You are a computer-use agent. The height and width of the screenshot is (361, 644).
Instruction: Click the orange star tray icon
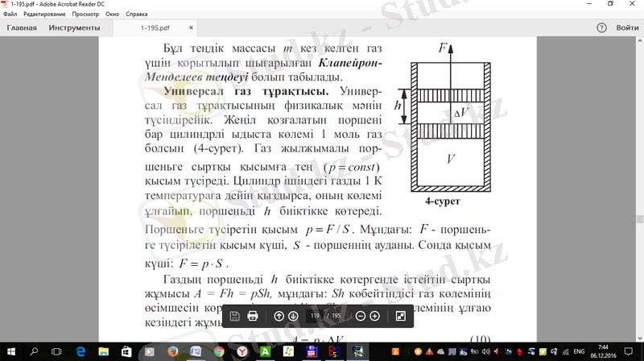tap(418, 352)
